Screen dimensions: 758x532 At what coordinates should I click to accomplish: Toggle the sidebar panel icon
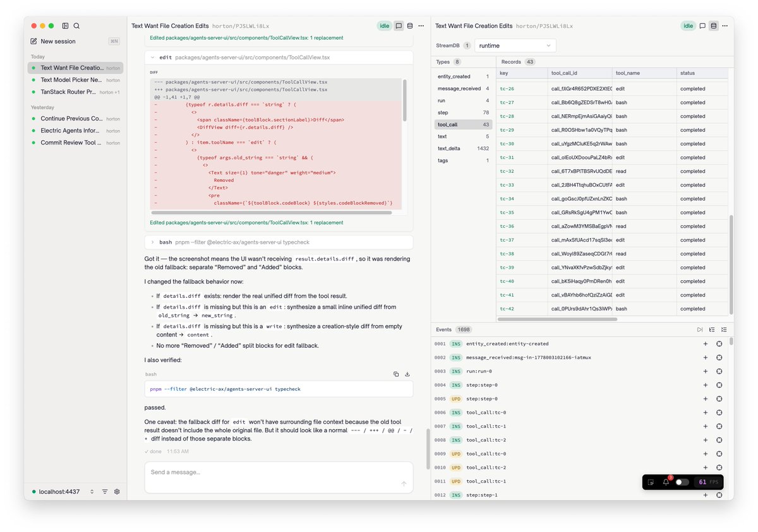[x=65, y=26]
